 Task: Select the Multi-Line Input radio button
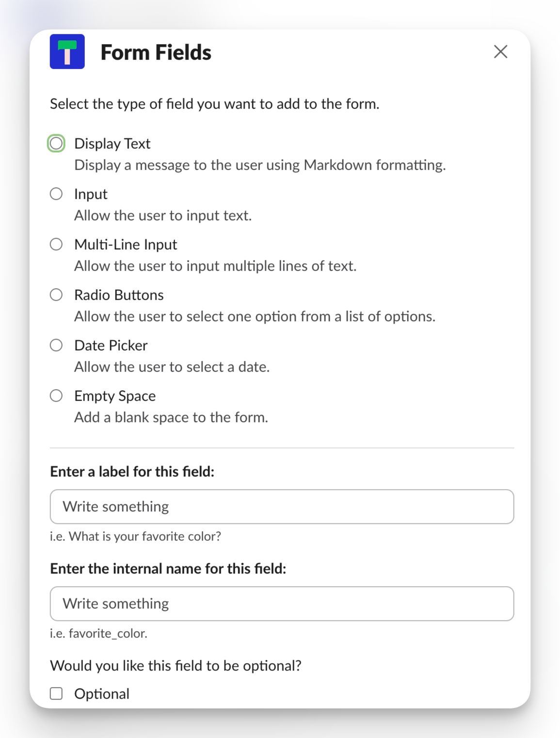coord(56,245)
